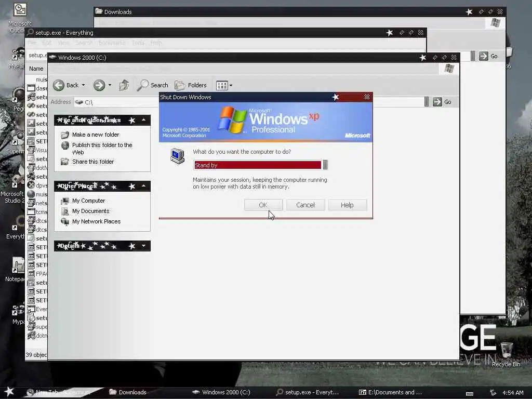Click Publish this folder to the Web
532x399 pixels.
(x=102, y=149)
